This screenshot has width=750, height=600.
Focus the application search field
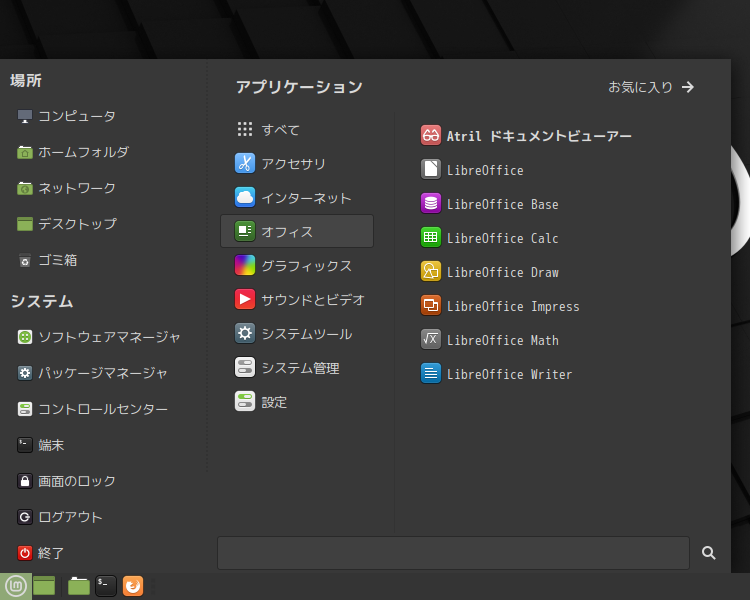pos(453,553)
